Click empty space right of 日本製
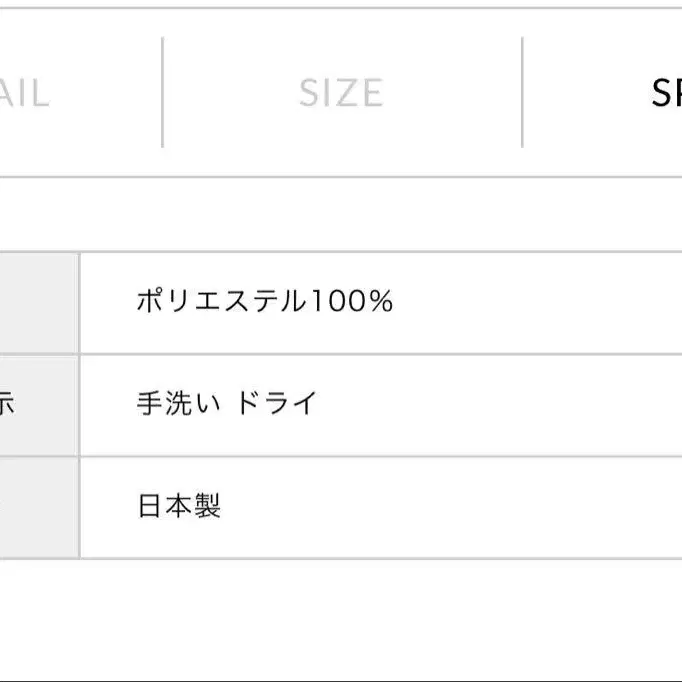 pos(450,507)
